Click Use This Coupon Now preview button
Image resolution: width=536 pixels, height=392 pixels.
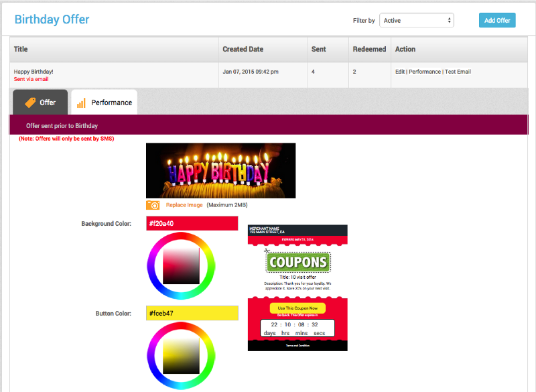(x=297, y=308)
